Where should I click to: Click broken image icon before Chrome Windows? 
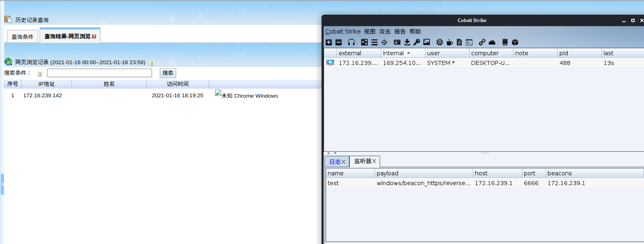(218, 93)
